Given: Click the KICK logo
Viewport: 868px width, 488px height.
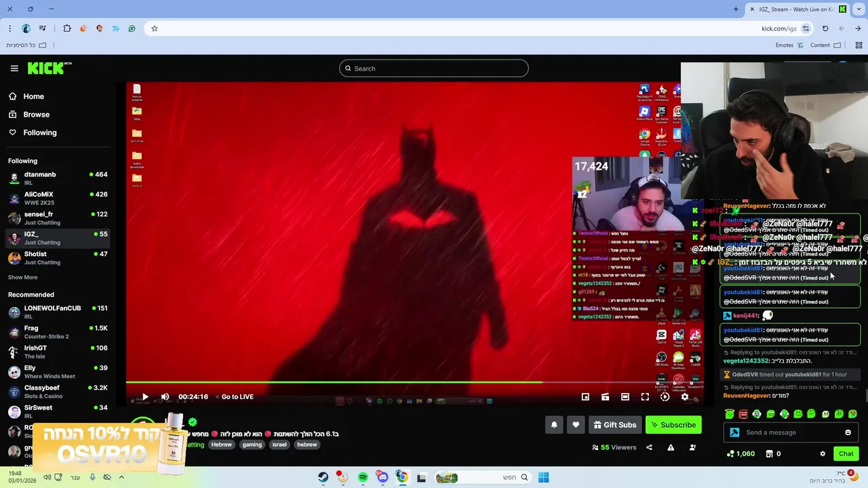Looking at the screenshot, I should click(x=50, y=68).
